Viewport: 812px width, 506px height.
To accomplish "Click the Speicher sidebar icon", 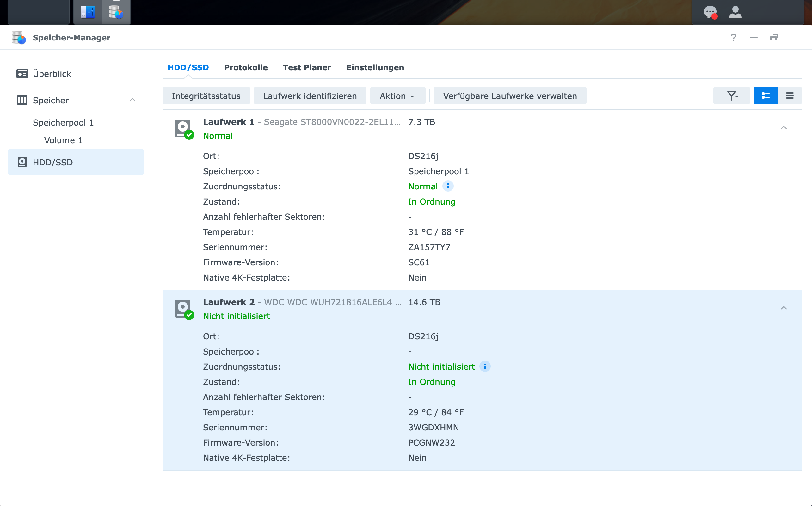I will [x=22, y=100].
